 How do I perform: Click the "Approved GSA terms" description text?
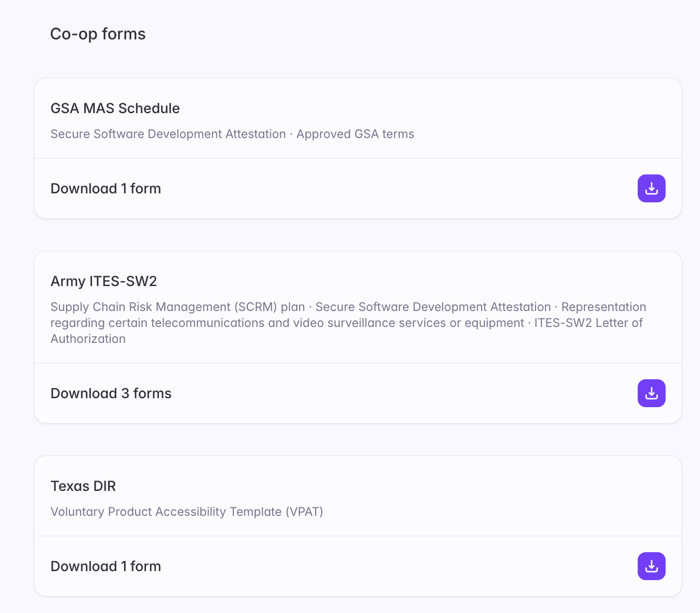point(355,134)
